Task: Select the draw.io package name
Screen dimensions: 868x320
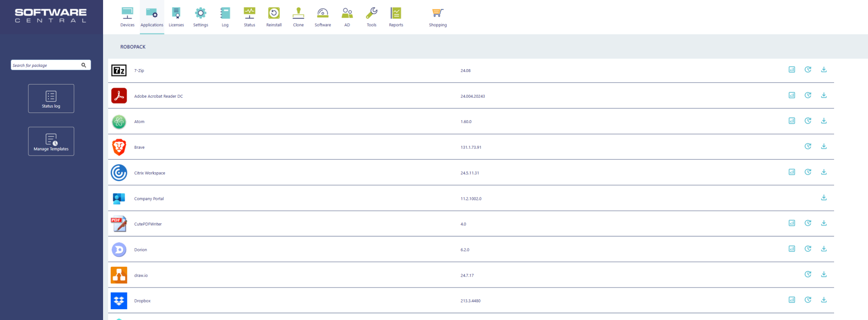Action: (141, 276)
